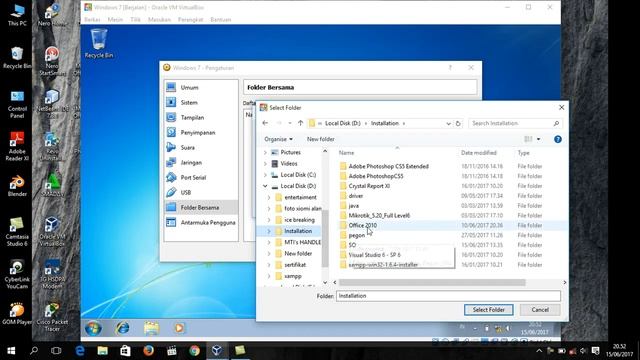
Task: Open the This PC desktop icon
Action: 17,15
